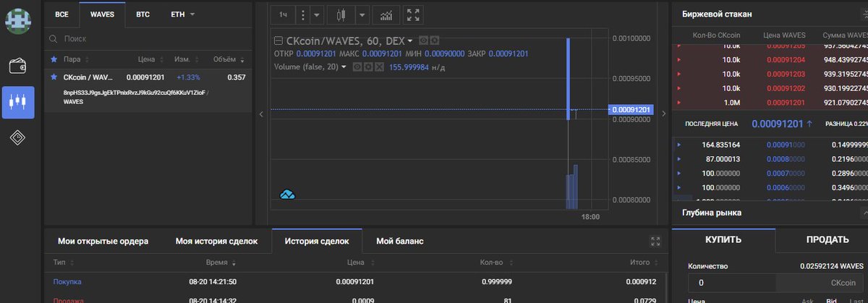Open the three-dot interval options
This screenshot has height=303, width=868.
302,14
